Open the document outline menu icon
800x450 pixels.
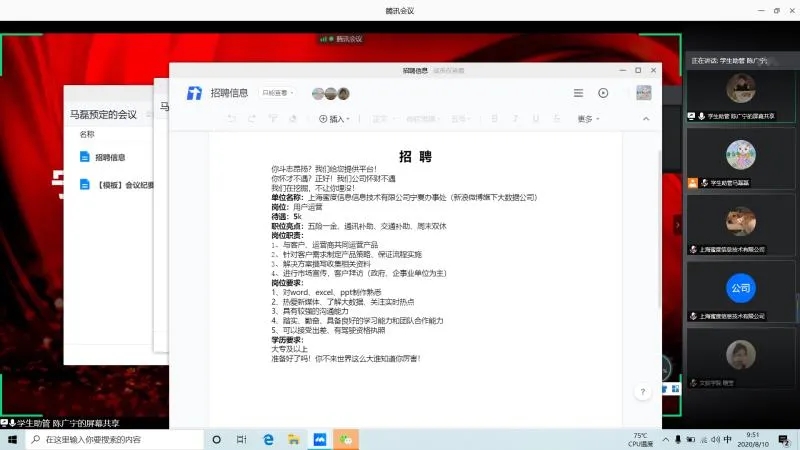(578, 93)
